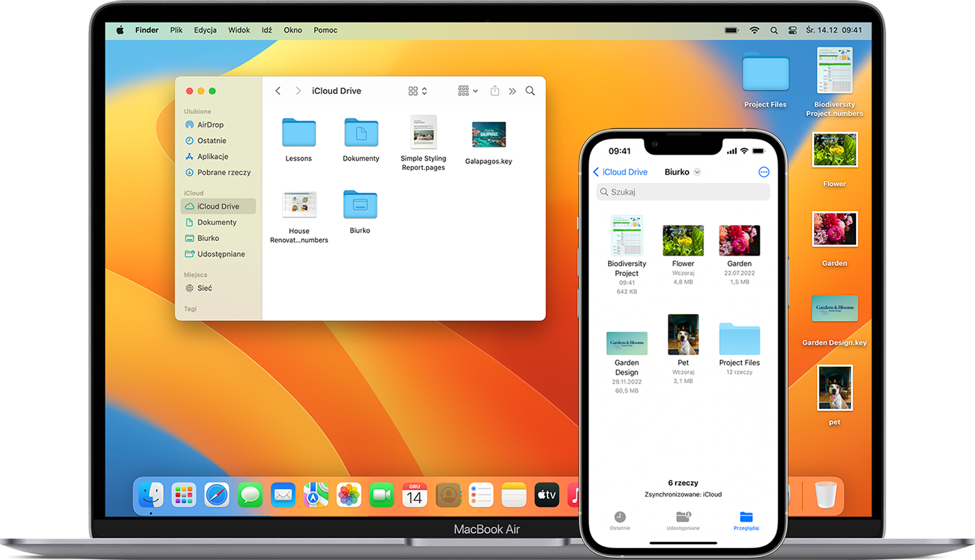The width and height of the screenshot is (975, 560).
Task: Select the Project Files folder on the Mac desktop
Action: click(765, 72)
